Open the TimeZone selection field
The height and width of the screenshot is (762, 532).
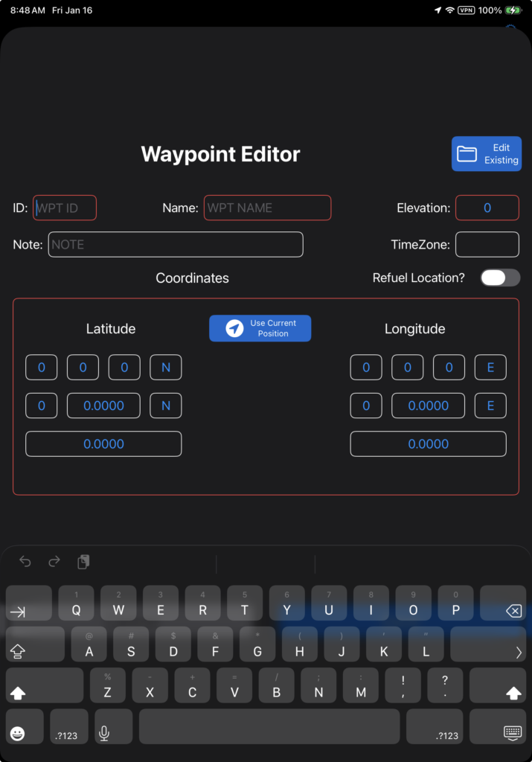[x=487, y=244]
